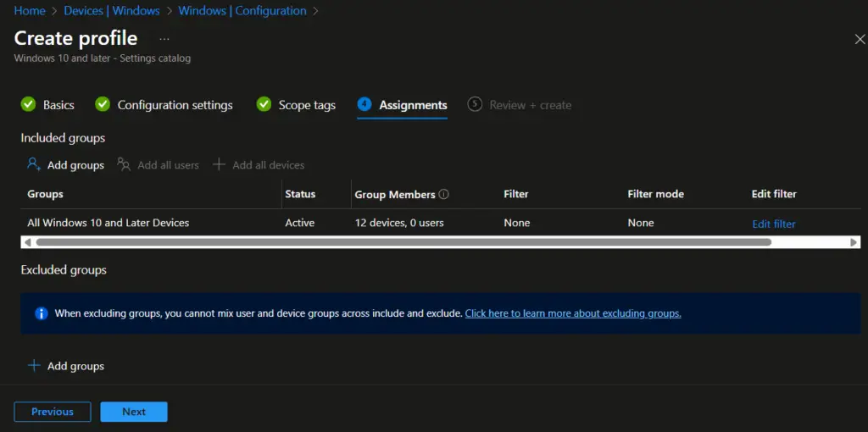Select the Add all devices option
This screenshot has height=432, width=868.
pos(259,165)
